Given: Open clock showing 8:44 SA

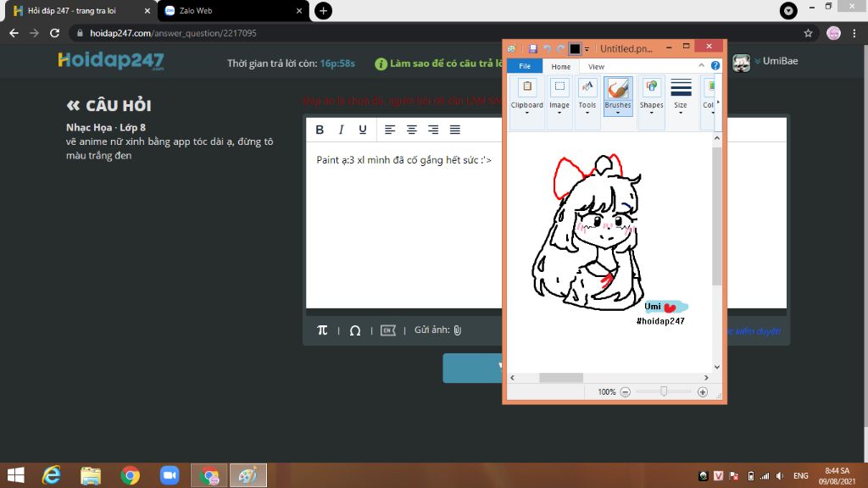Looking at the screenshot, I should tap(837, 476).
